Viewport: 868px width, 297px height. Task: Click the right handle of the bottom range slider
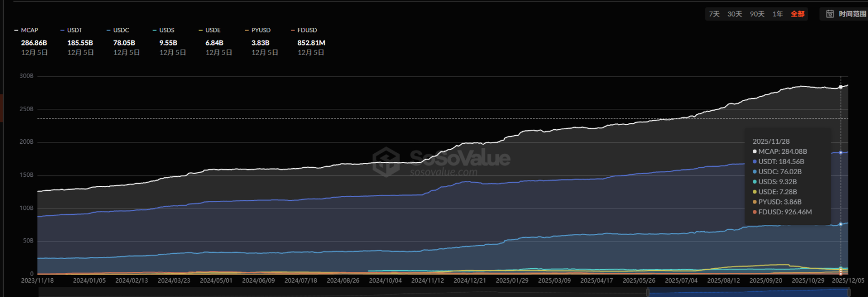point(849,292)
